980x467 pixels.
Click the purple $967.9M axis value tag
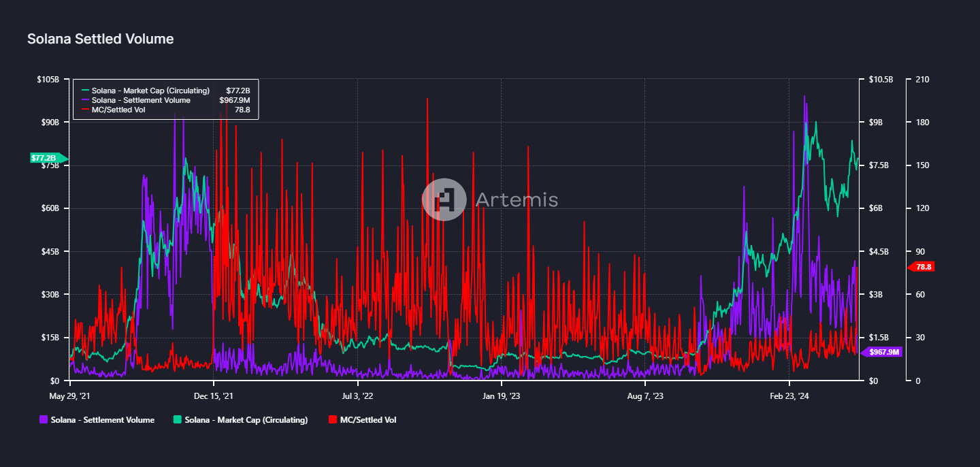coord(881,352)
